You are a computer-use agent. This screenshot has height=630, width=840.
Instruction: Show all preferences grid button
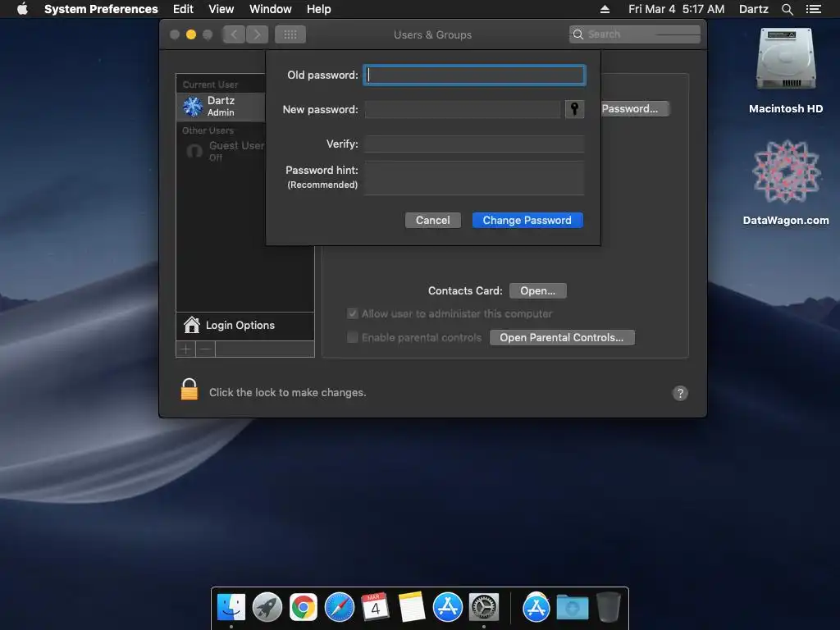pyautogui.click(x=290, y=34)
